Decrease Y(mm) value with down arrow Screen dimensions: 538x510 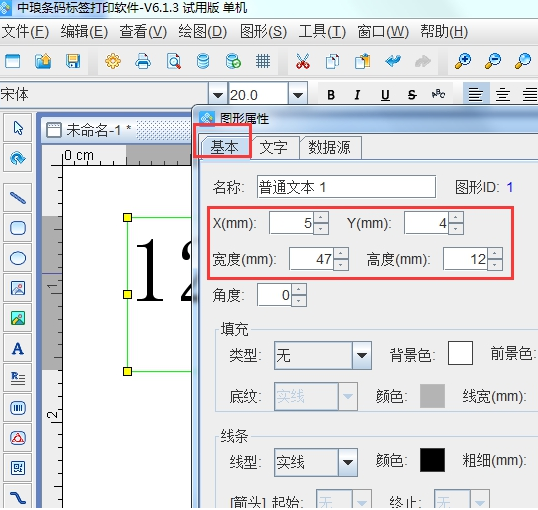point(456,229)
